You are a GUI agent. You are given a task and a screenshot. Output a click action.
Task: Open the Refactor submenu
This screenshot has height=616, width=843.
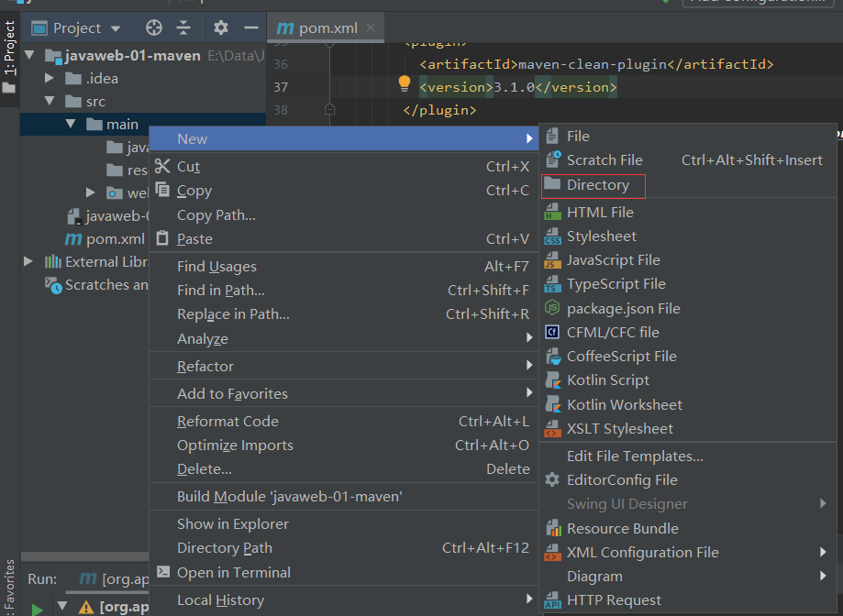344,366
